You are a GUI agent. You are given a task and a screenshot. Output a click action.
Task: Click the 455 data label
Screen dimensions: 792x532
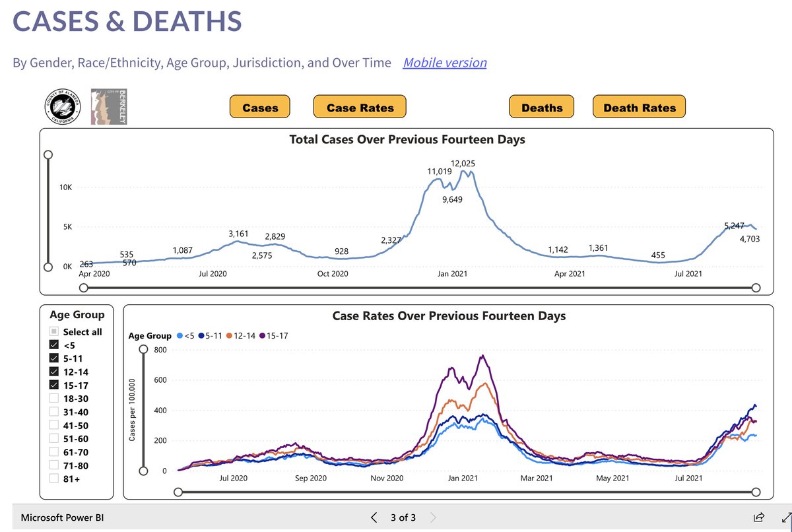click(x=657, y=255)
